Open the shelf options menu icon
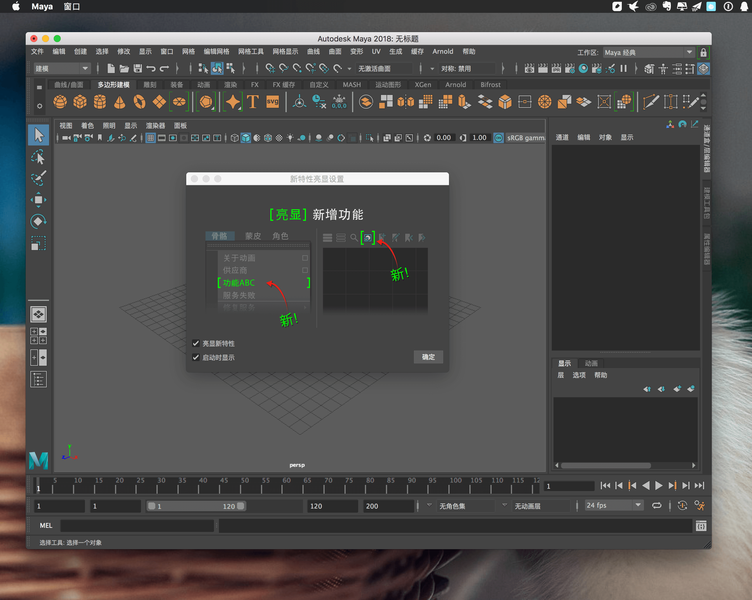This screenshot has width=752, height=600. (39, 106)
